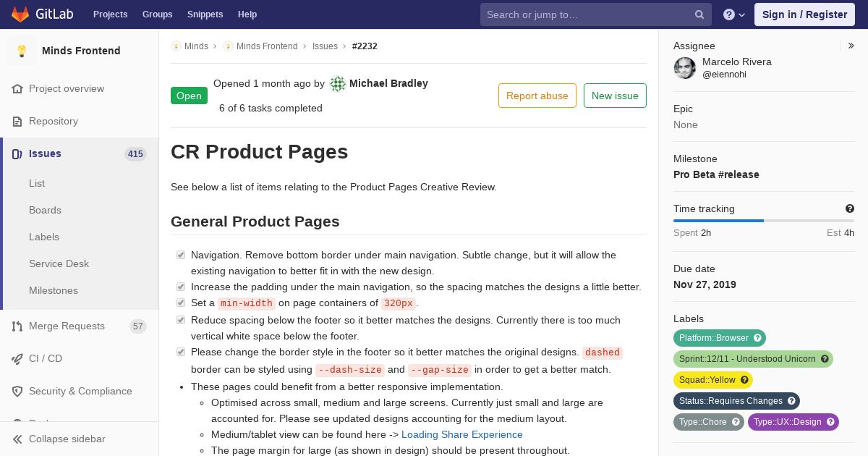Toggle the Reduce spacing below footer checkbox
The image size is (868, 456).
coord(181,320)
